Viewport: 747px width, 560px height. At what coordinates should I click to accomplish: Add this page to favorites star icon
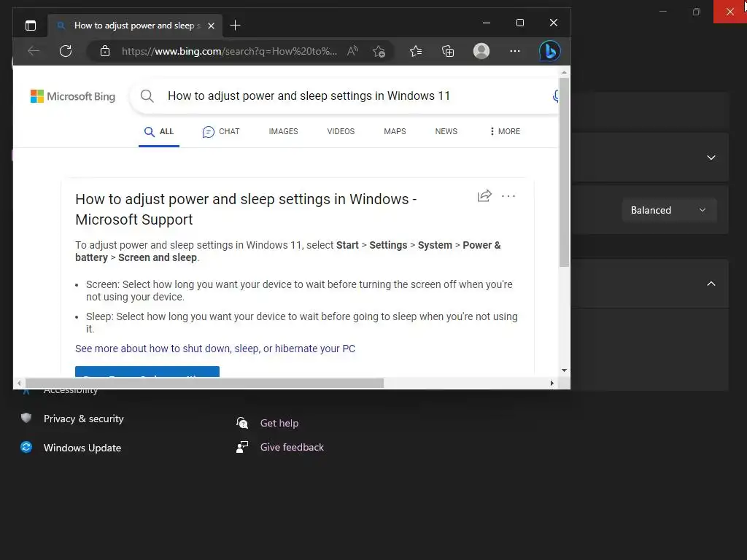point(379,51)
